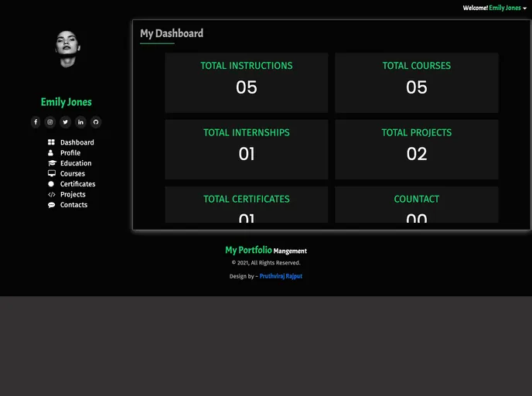The image size is (532, 396).
Task: Click the speech bubble Contacts icon
Action: pos(52,205)
